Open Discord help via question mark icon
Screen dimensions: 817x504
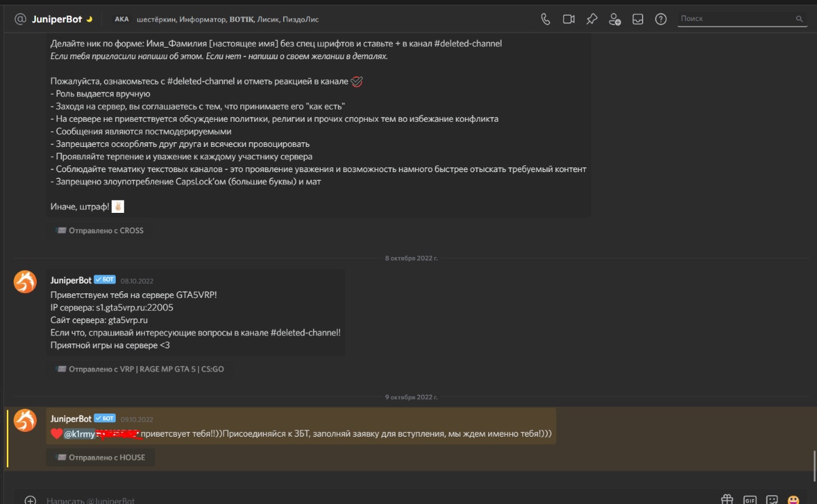(660, 19)
